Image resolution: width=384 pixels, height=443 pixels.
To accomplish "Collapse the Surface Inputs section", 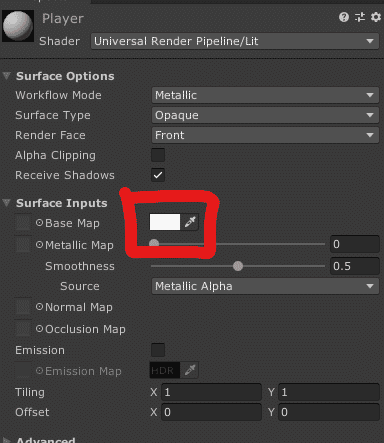I will tap(7, 203).
